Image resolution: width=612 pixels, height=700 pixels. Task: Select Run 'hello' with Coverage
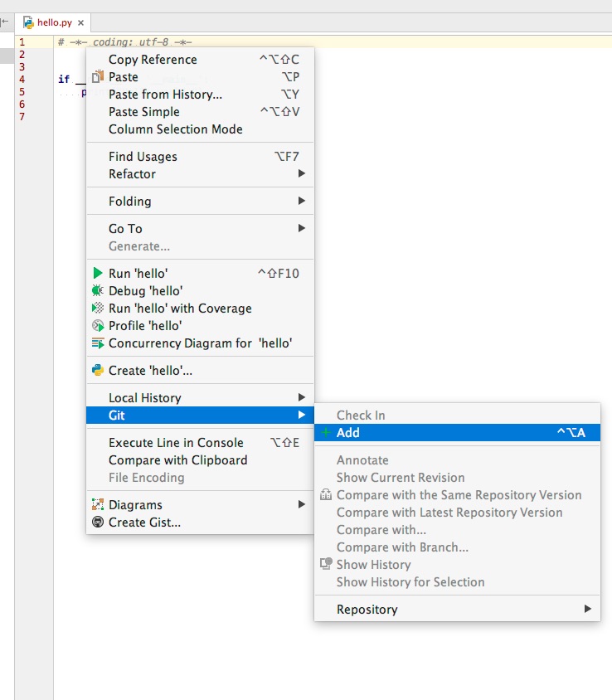200,308
